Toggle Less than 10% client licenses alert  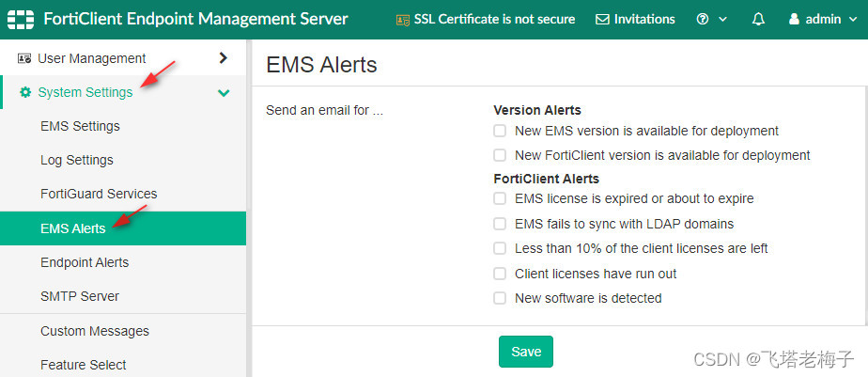pyautogui.click(x=500, y=248)
